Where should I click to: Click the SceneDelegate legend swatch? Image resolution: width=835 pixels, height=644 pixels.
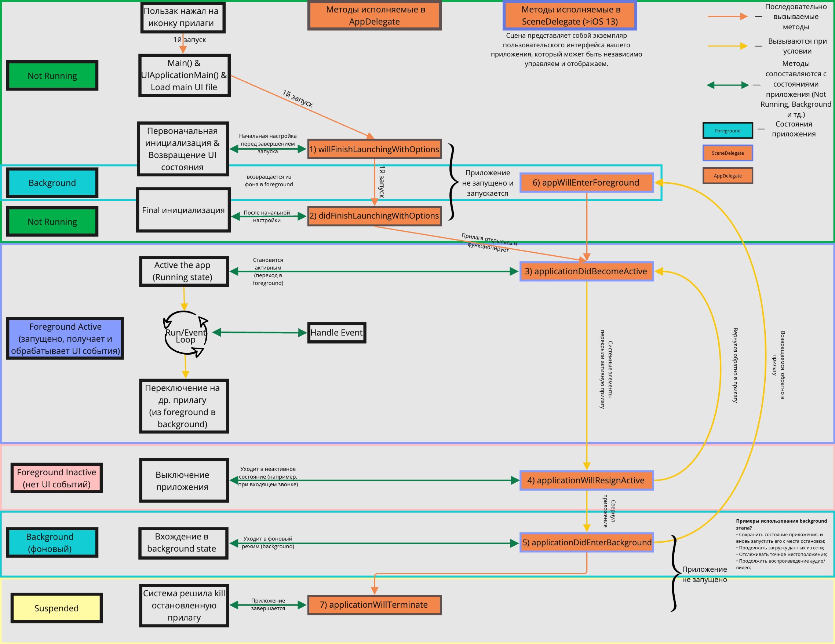click(x=728, y=153)
